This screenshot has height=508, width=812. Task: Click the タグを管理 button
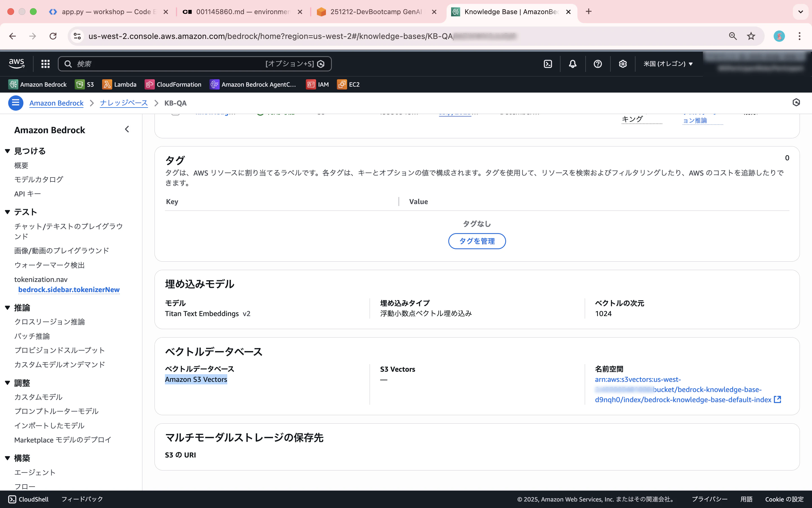[477, 241]
